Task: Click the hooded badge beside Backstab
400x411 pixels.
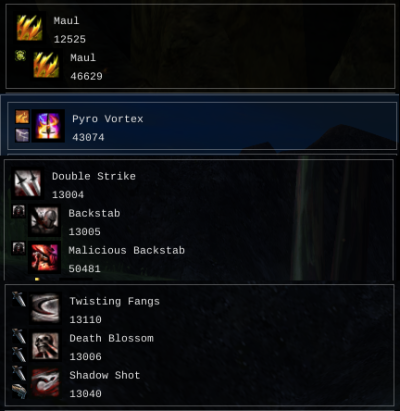Action: tap(19, 211)
